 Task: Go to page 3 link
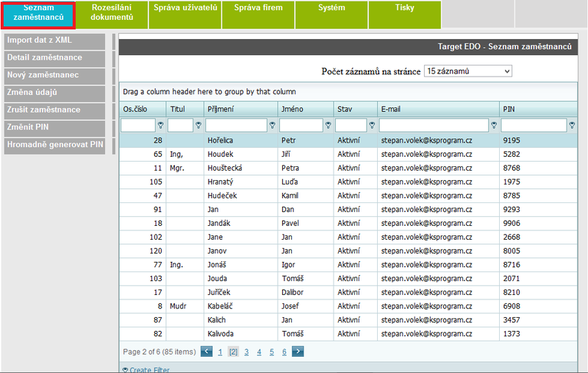point(246,352)
